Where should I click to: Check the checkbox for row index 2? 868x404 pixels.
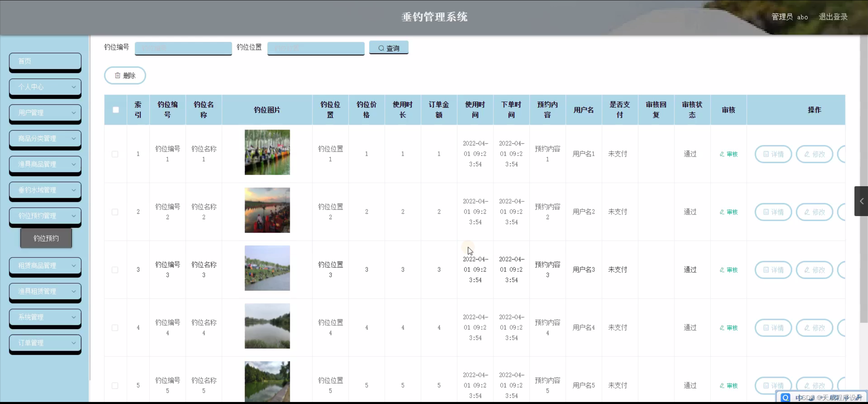[115, 212]
